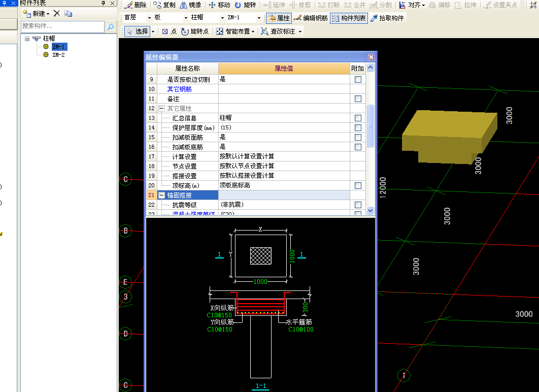
Task: Open the 板 category dropdown
Action: (186, 18)
